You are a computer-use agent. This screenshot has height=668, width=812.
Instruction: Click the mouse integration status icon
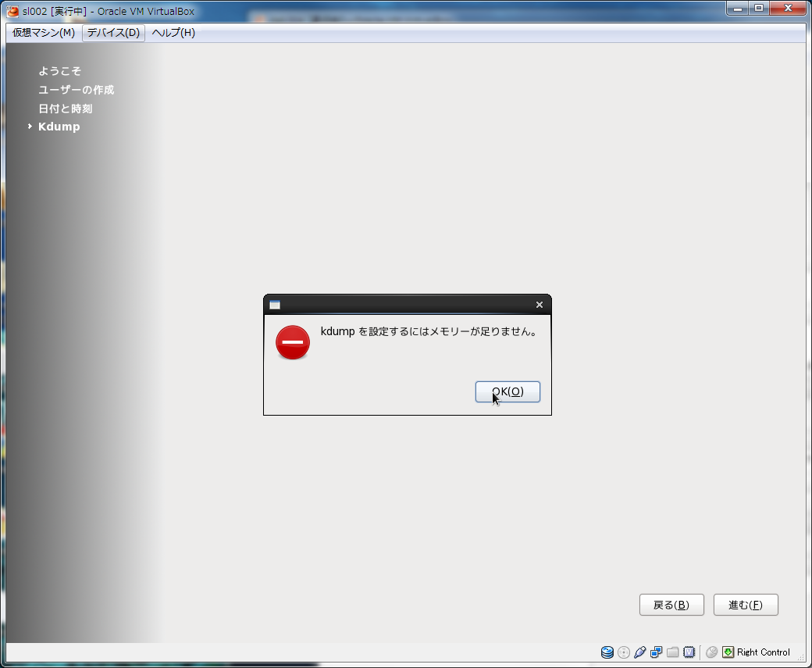pyautogui.click(x=712, y=652)
